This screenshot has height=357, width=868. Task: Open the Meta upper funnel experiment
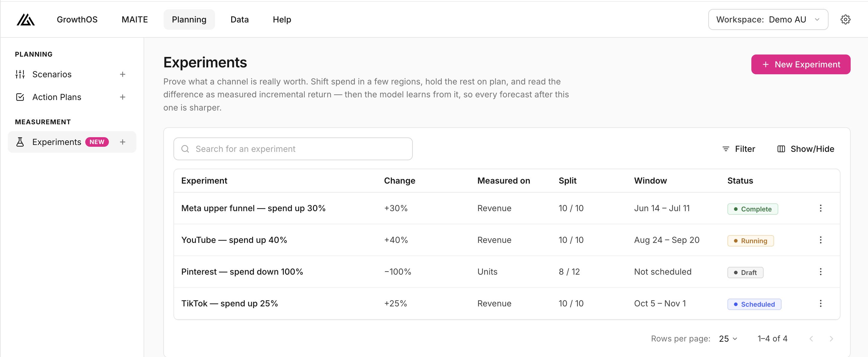coord(253,208)
